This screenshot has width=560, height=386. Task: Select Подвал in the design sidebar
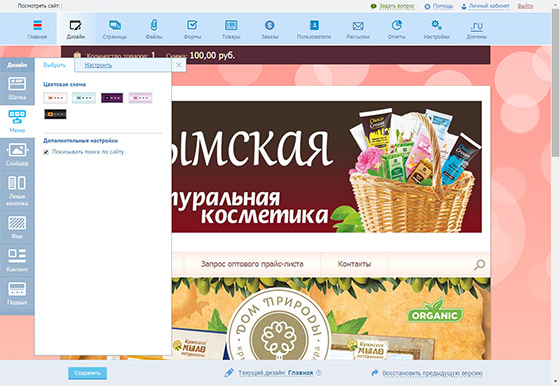click(x=17, y=294)
